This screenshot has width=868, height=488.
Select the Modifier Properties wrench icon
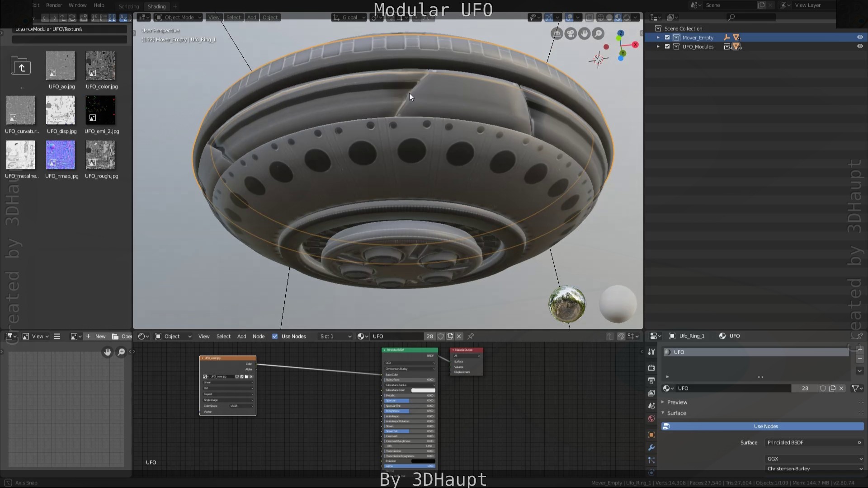pos(651,447)
